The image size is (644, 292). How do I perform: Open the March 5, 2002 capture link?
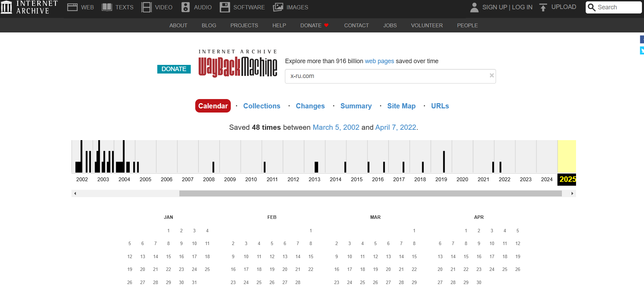(336, 127)
